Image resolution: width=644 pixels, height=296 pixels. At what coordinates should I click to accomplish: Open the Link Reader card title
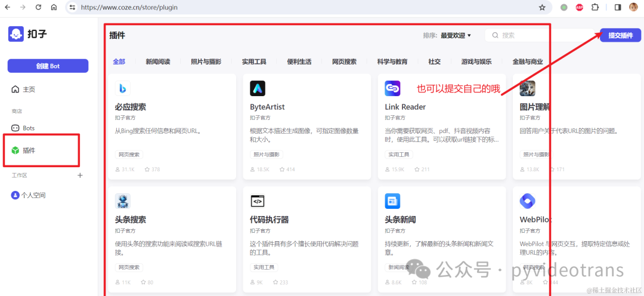tap(405, 107)
